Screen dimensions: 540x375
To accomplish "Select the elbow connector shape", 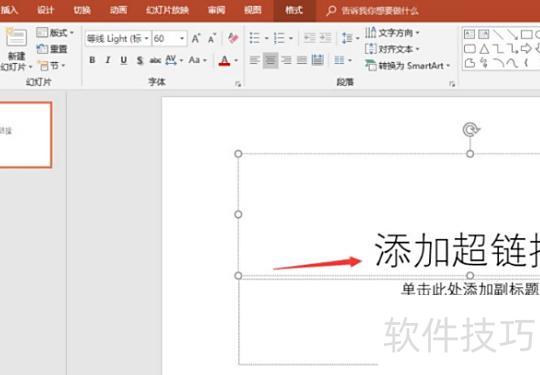I will (x=498, y=49).
